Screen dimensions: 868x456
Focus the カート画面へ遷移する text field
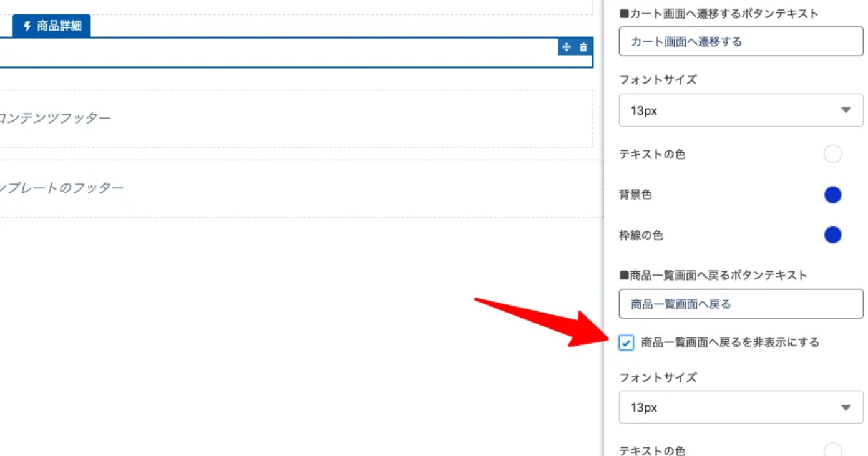tap(741, 42)
